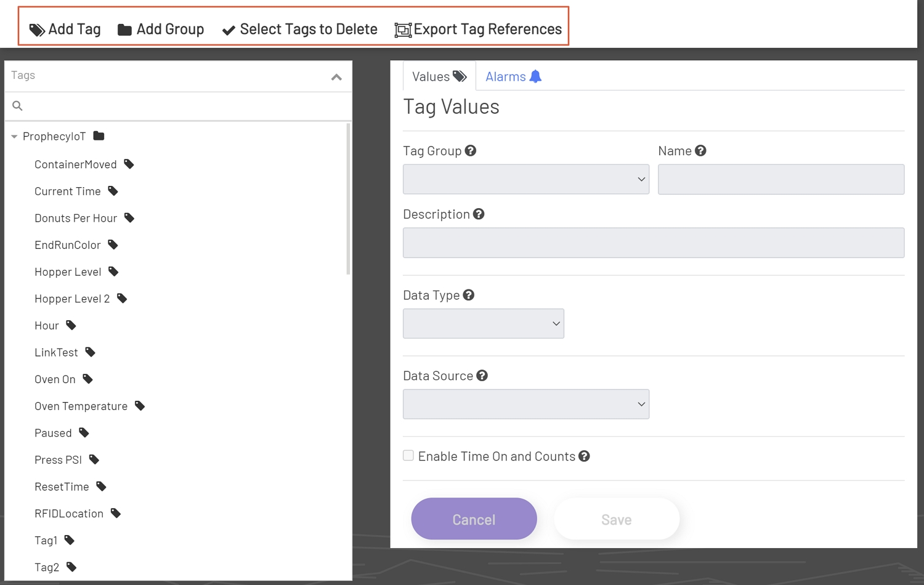Click inside the Description field
The height and width of the screenshot is (585, 924).
(653, 243)
